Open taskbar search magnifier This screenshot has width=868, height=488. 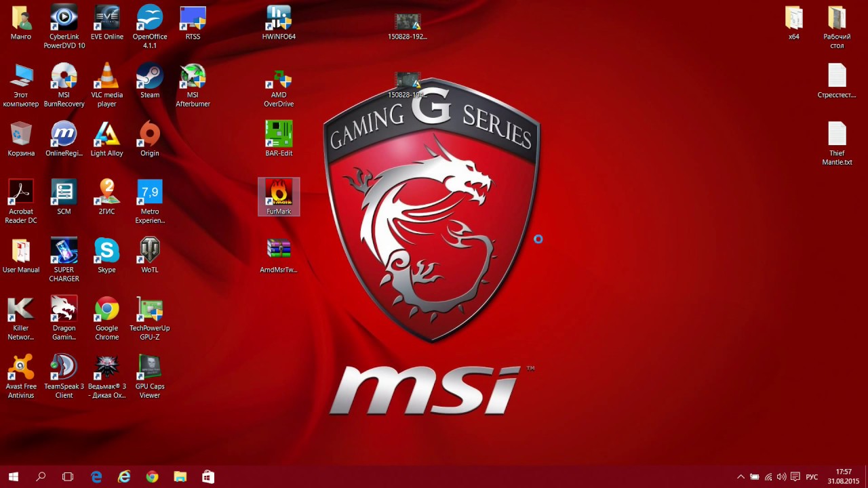coord(41,477)
